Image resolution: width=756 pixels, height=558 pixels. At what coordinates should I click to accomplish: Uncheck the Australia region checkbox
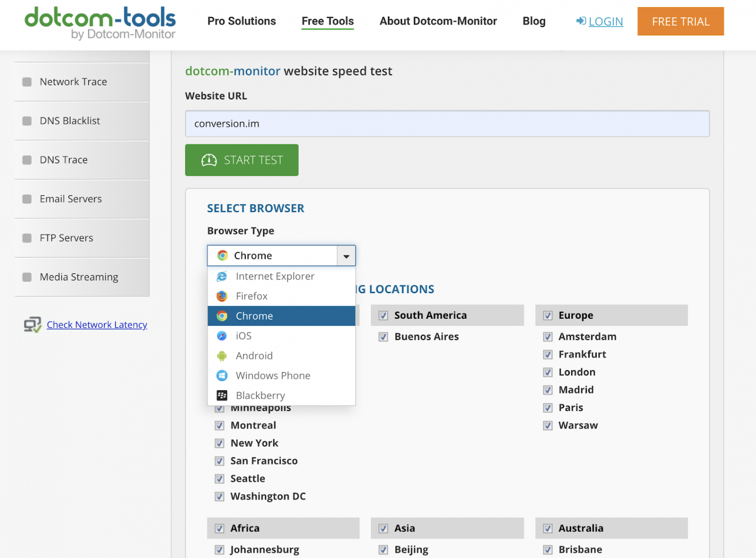548,529
